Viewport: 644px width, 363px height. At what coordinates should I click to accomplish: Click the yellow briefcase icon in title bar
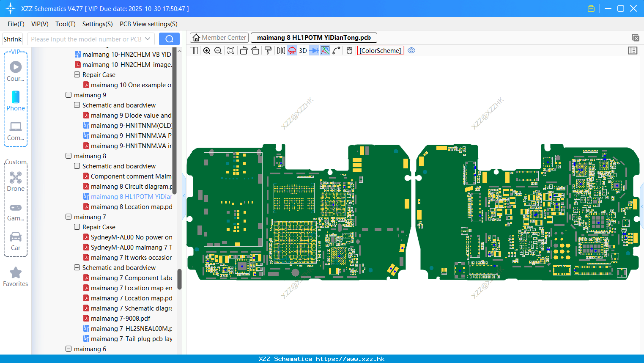(x=591, y=8)
